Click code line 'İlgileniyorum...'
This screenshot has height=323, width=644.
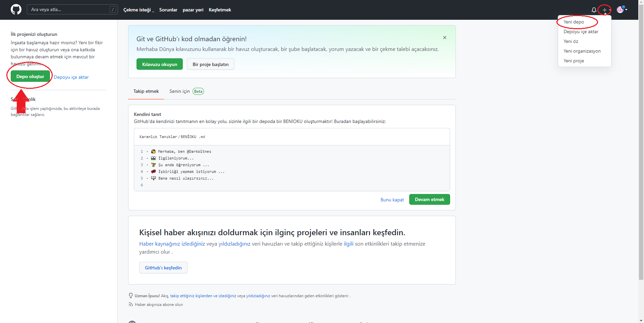tap(176, 158)
